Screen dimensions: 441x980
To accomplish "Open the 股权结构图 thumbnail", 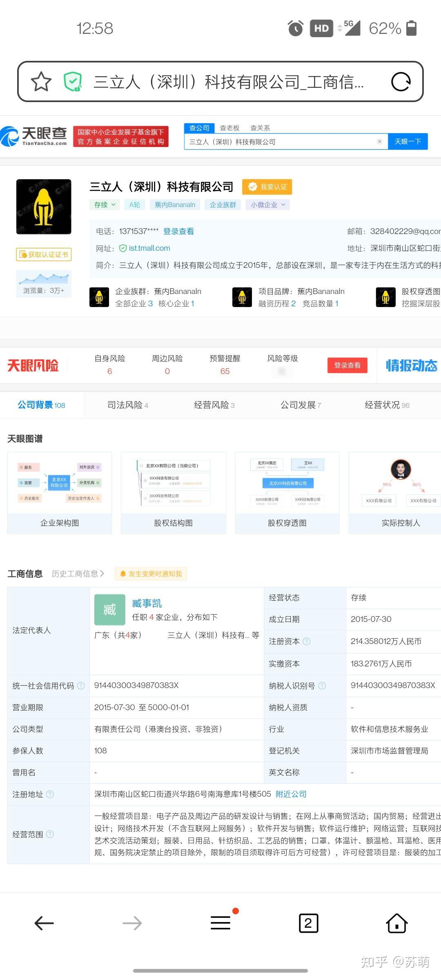I will click(173, 493).
